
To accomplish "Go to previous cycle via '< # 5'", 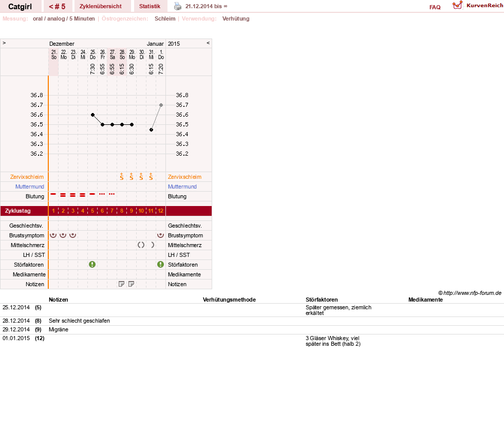I will (57, 7).
